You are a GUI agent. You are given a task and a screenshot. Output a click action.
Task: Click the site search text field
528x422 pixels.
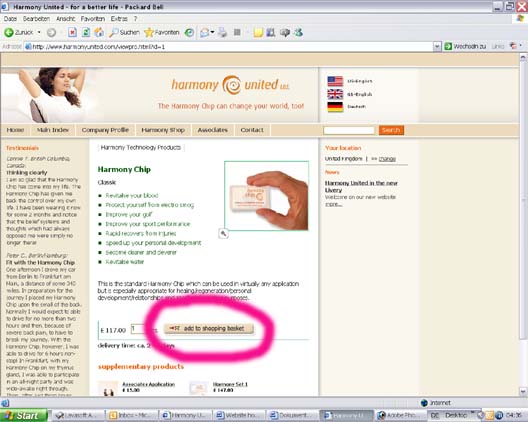pos(349,130)
